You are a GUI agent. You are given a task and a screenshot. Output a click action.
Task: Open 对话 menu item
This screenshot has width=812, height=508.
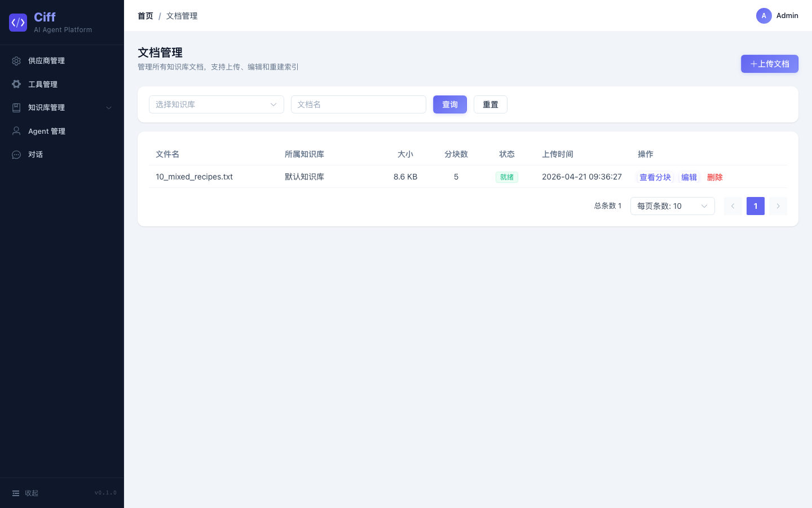(x=62, y=155)
